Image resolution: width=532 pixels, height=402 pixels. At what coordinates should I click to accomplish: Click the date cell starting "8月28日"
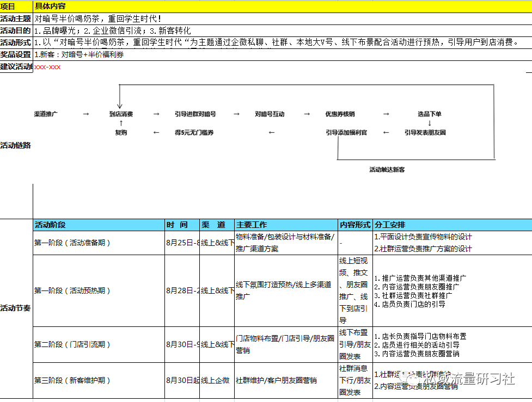(x=182, y=291)
